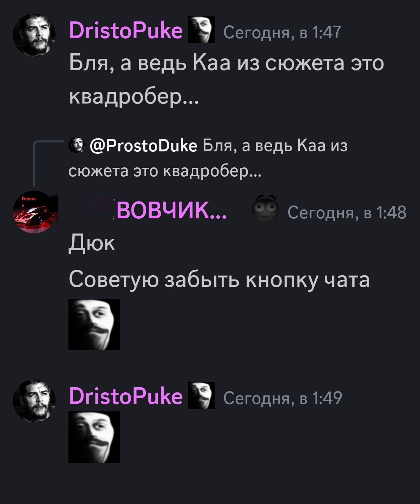Open the small avatar in the reply preview
Viewport: 420px width, 504px height.
point(77,145)
